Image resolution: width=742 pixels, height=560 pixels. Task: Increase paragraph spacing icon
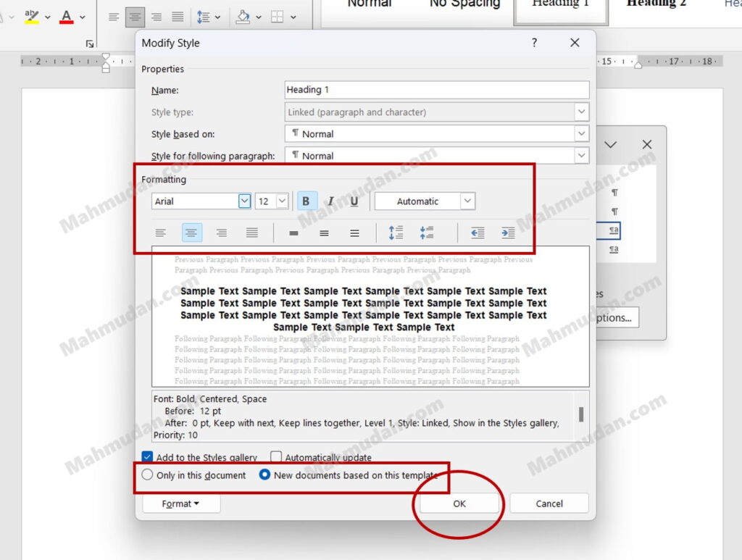point(396,233)
